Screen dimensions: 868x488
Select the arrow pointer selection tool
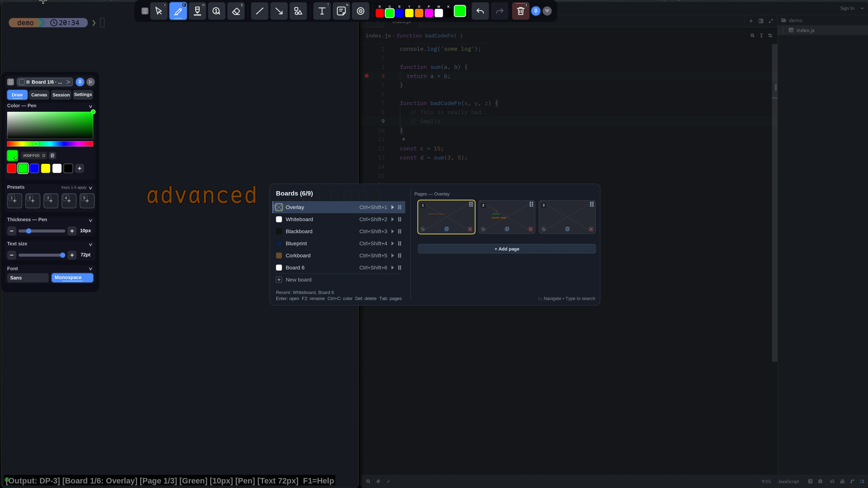pos(159,11)
